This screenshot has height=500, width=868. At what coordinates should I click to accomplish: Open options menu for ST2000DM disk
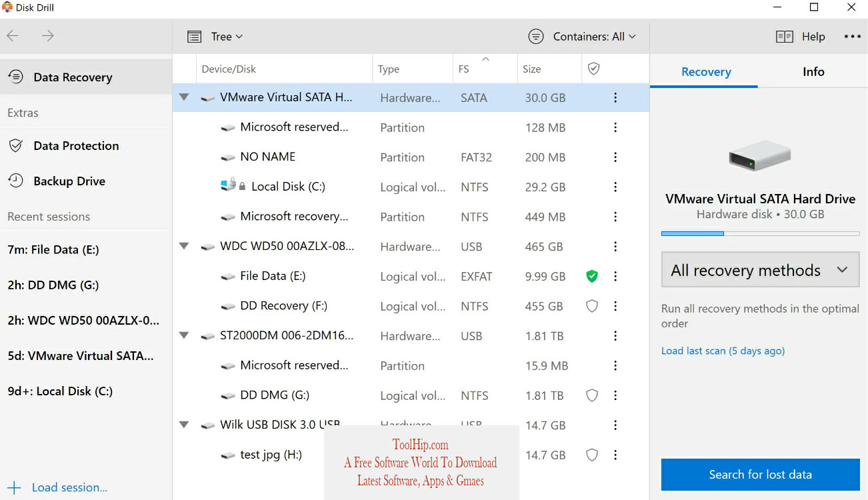click(615, 336)
